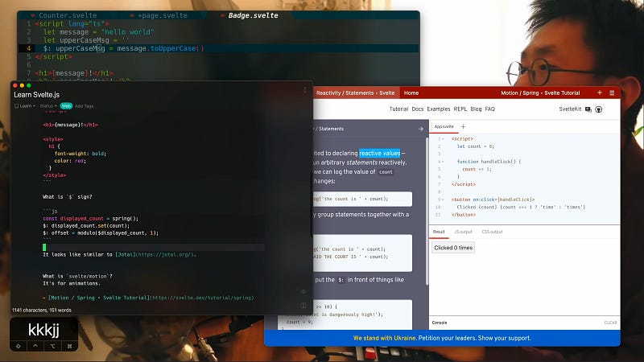Viewport: 644px width, 362px height.
Task: Open the Svelte Discord chat icon
Action: [588, 109]
